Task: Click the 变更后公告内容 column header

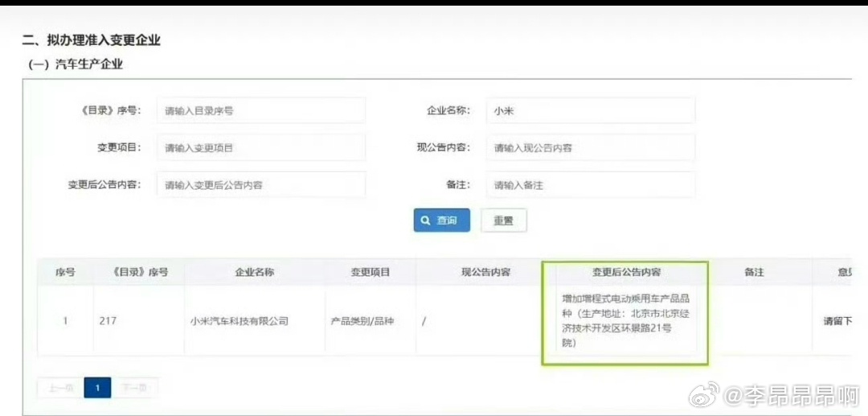Action: 627,272
